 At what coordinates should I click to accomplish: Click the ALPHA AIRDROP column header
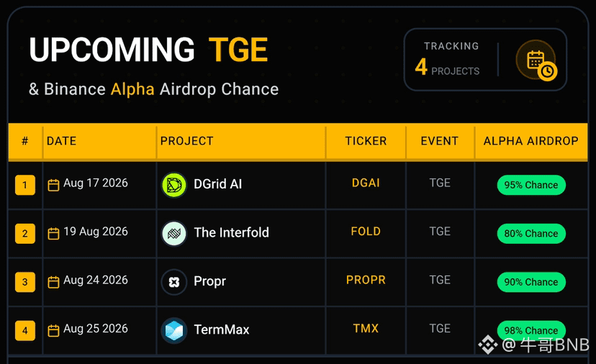[531, 141]
